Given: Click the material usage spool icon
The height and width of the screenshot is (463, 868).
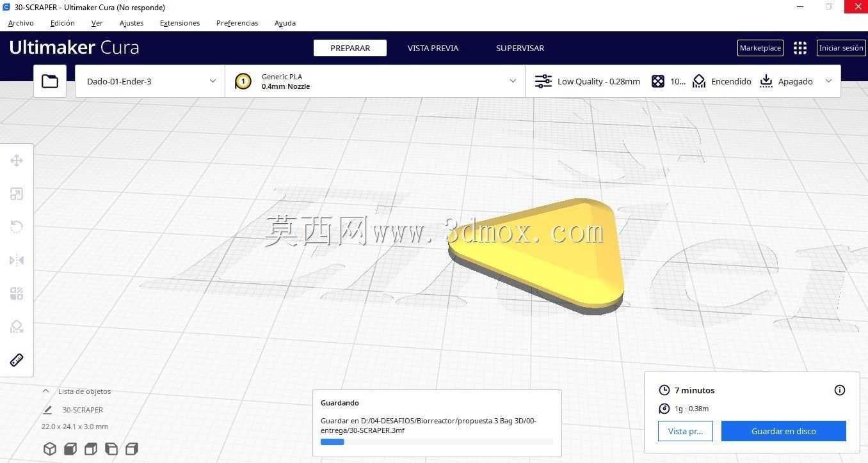Looking at the screenshot, I should 664,409.
